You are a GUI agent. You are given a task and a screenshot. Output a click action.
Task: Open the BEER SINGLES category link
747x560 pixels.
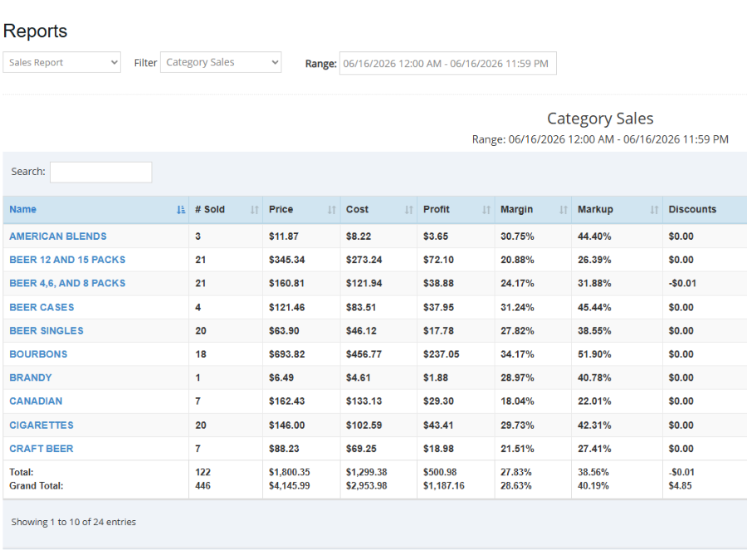tap(46, 330)
